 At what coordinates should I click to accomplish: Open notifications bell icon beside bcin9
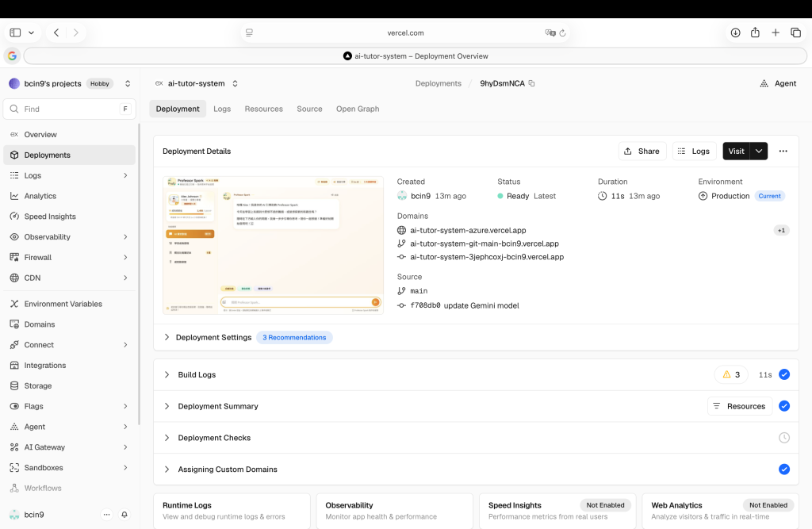coord(124,515)
